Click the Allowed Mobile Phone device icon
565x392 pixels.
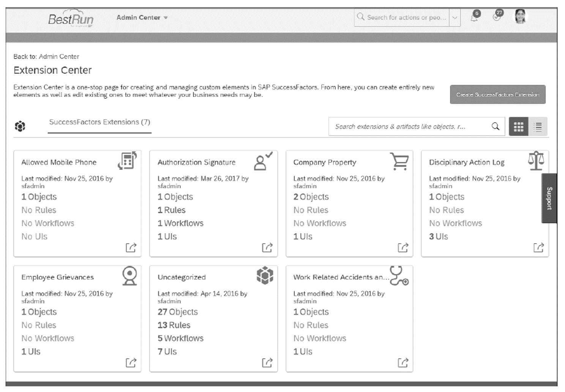pyautogui.click(x=127, y=161)
